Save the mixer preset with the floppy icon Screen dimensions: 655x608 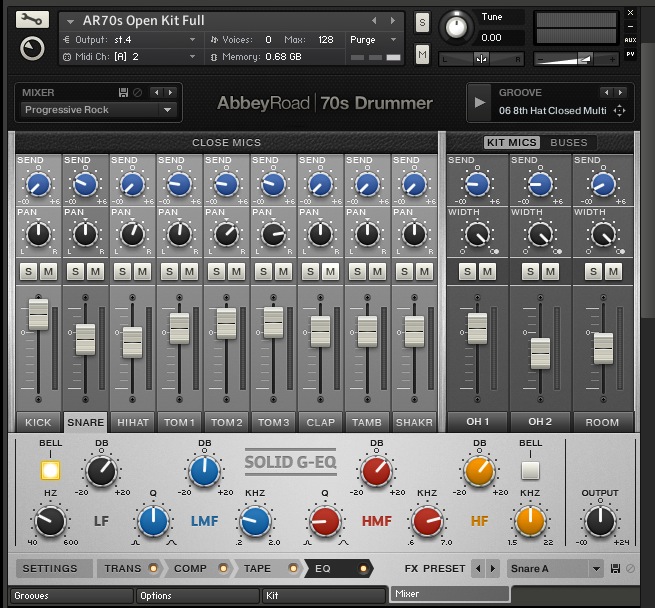tap(123, 92)
